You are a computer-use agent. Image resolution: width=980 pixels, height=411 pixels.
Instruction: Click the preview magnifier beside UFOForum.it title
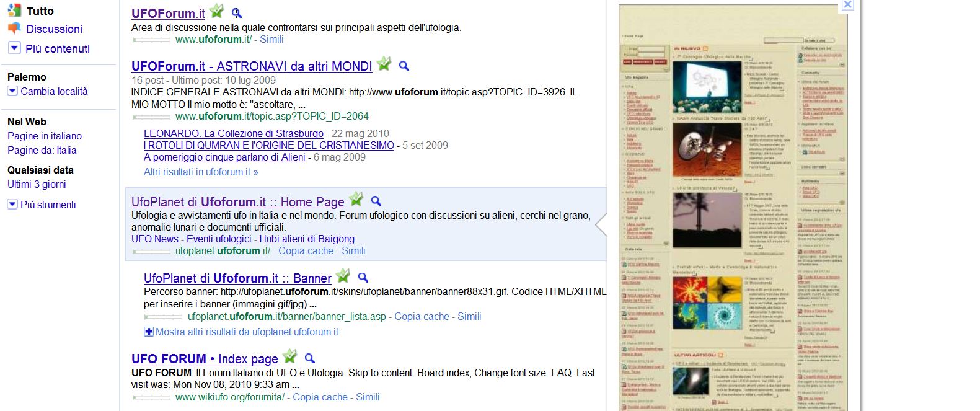pyautogui.click(x=236, y=13)
